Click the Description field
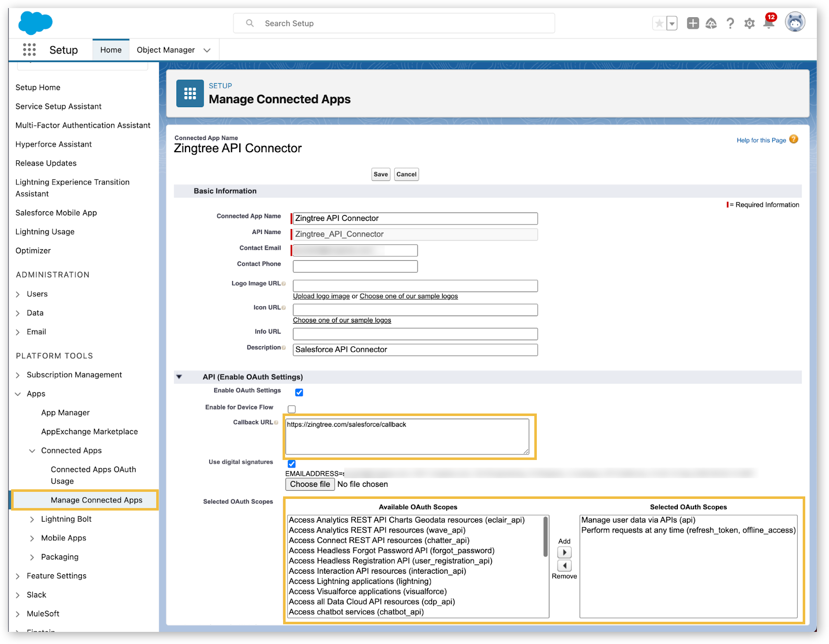This screenshot has width=829, height=644. [415, 350]
